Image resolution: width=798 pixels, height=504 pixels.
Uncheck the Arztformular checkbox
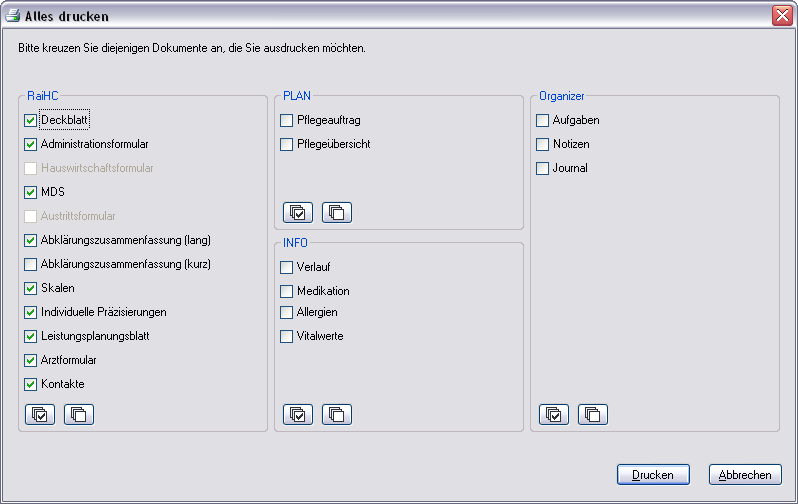click(31, 360)
